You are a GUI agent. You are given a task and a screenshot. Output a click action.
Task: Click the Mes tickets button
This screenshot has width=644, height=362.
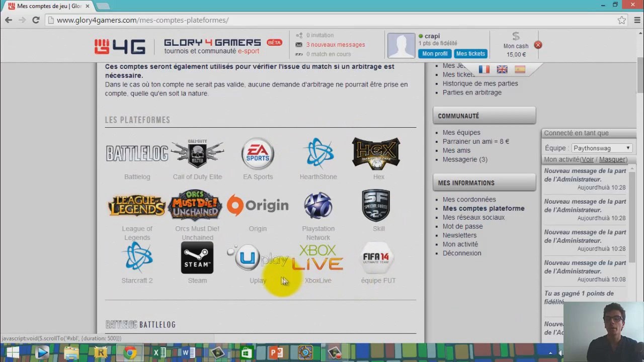470,54
